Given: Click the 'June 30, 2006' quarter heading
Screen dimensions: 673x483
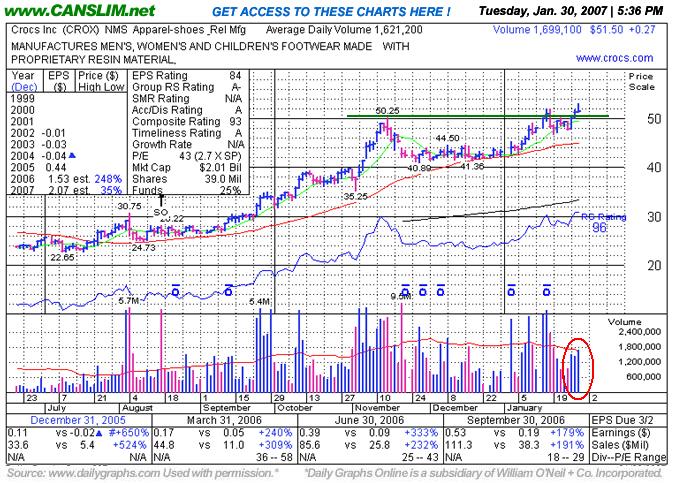Looking at the screenshot, I should click(369, 420).
